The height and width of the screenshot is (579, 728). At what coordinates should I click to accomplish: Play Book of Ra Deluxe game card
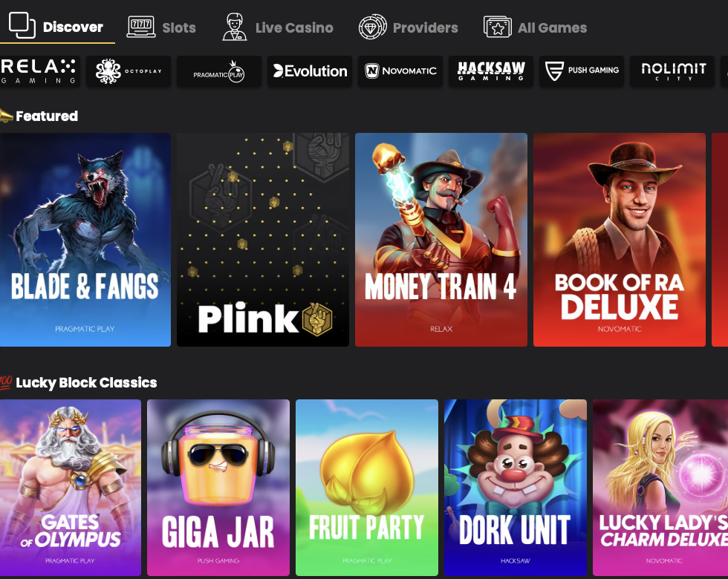pos(620,240)
